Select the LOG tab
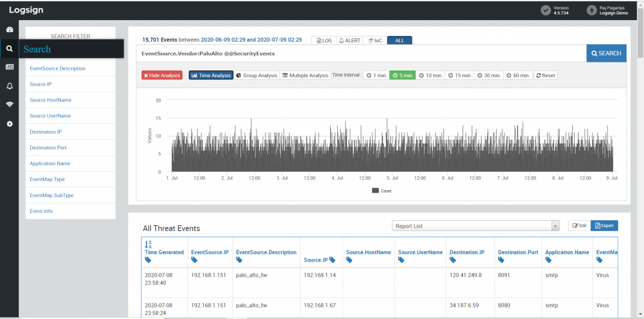The height and width of the screenshot is (319, 644). tap(324, 40)
